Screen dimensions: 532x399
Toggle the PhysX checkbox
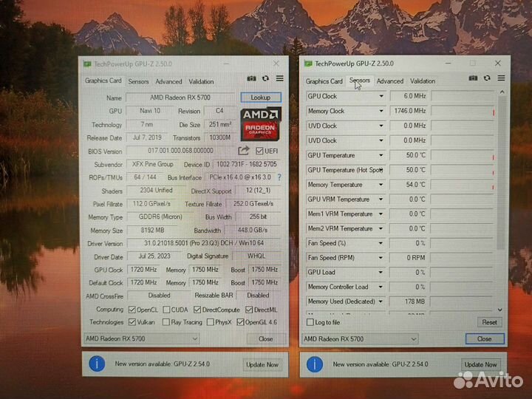(x=211, y=322)
